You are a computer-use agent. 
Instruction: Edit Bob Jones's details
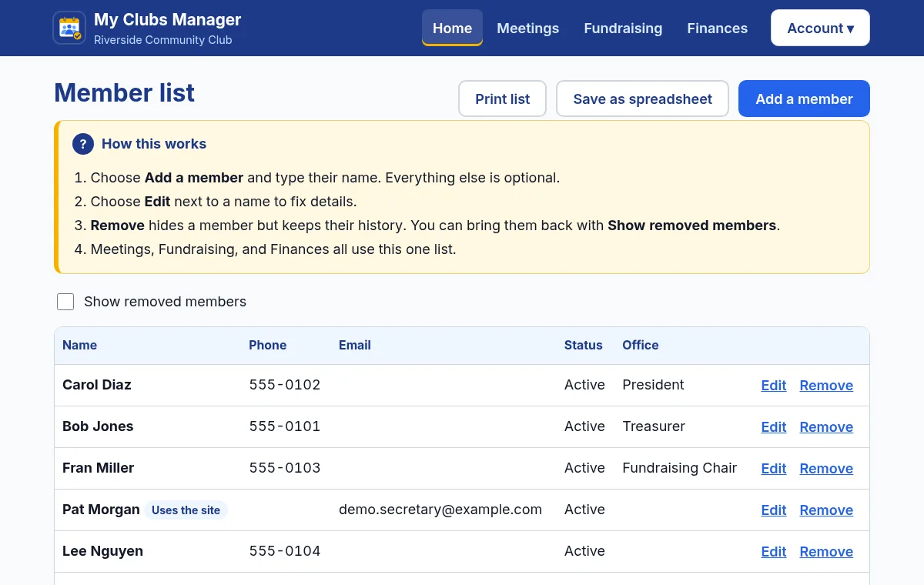point(774,427)
